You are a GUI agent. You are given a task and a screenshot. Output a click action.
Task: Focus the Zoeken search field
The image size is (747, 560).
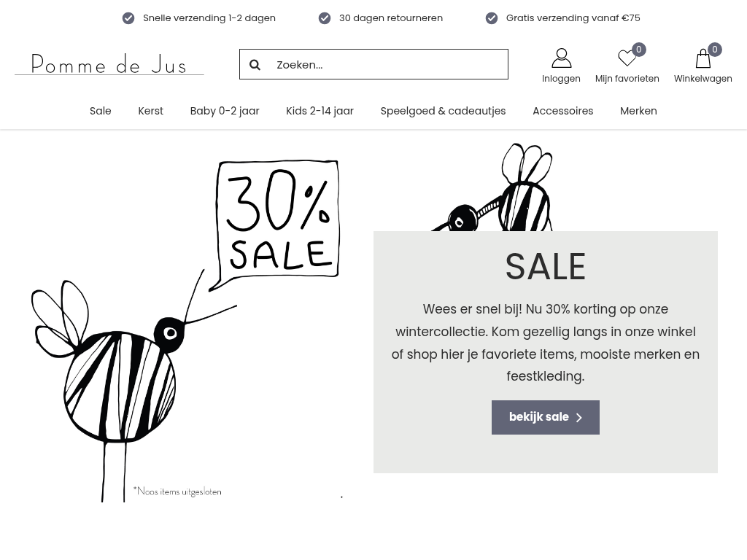[x=373, y=64]
